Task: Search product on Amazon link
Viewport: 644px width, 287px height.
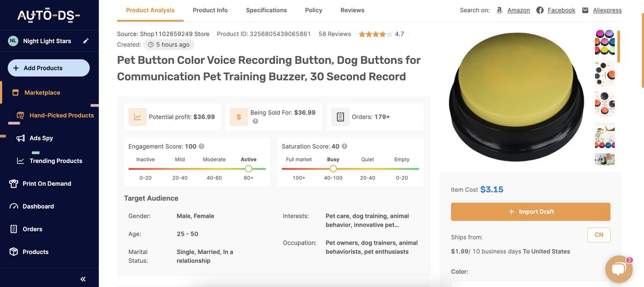Action: (x=518, y=10)
